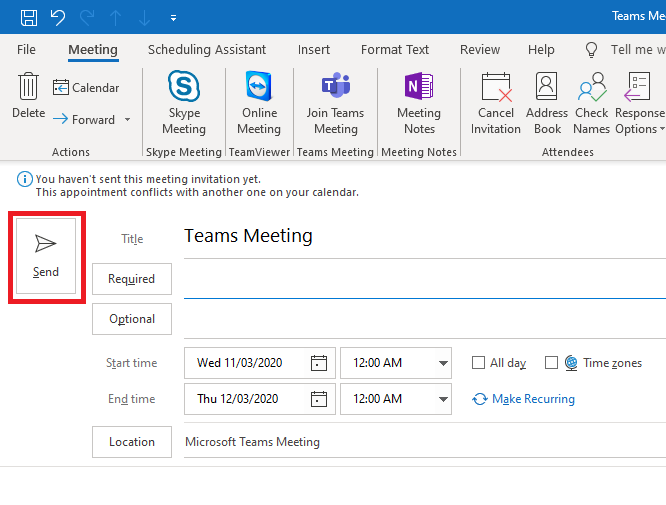Viewport: 666px width, 505px height.
Task: Click the Tell me lightbulb icon
Action: [x=591, y=50]
